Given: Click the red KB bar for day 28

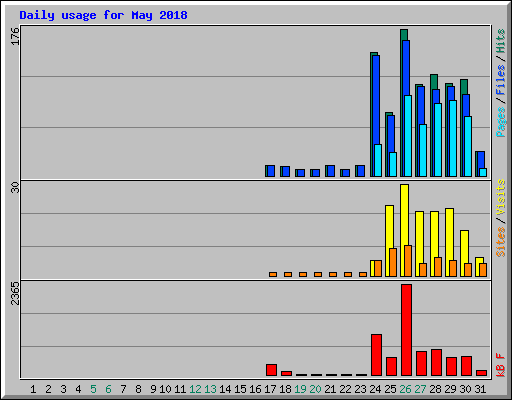Looking at the screenshot, I should coord(437,363).
